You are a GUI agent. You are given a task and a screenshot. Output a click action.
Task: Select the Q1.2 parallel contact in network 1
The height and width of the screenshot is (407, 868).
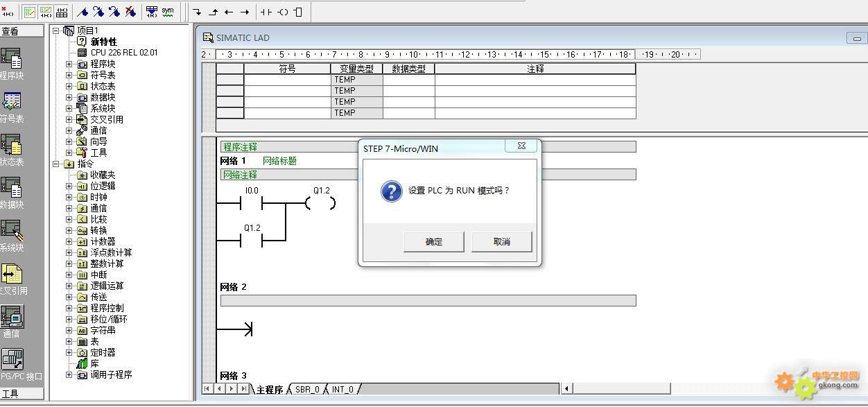click(x=251, y=241)
